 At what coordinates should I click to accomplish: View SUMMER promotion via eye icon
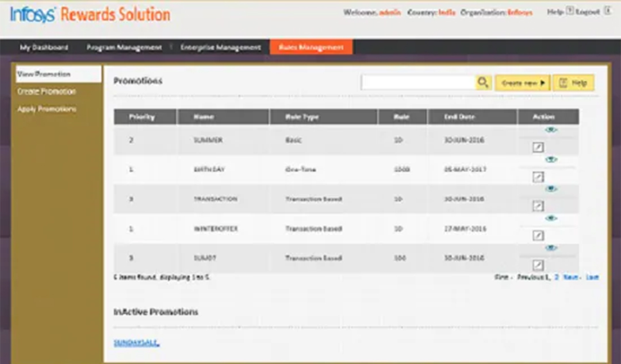[551, 130]
